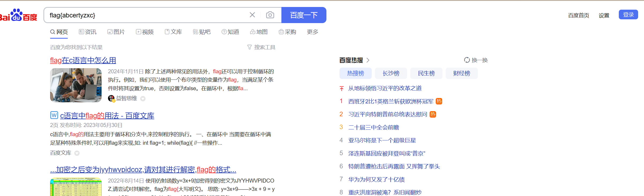The width and height of the screenshot is (644, 196).
Task: Click the green ASCII table thumbnail
Action: click(x=76, y=187)
